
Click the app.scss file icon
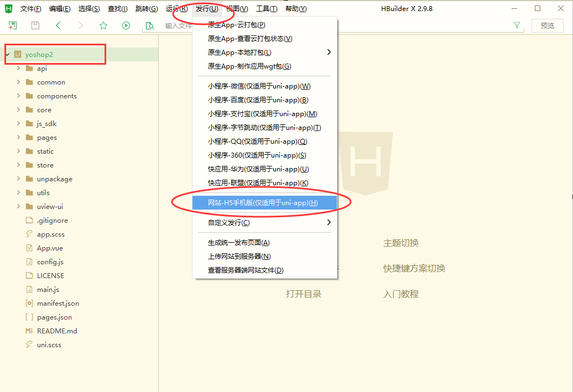(29, 234)
